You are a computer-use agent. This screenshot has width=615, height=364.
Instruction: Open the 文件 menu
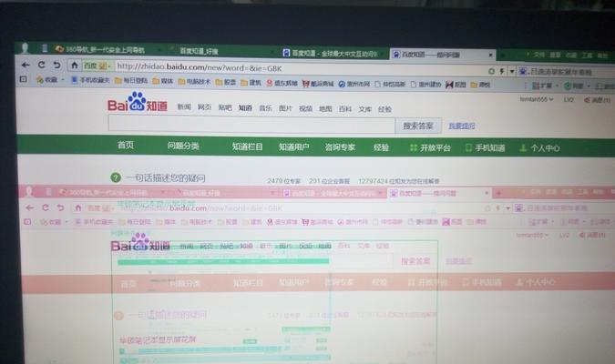[x=538, y=55]
